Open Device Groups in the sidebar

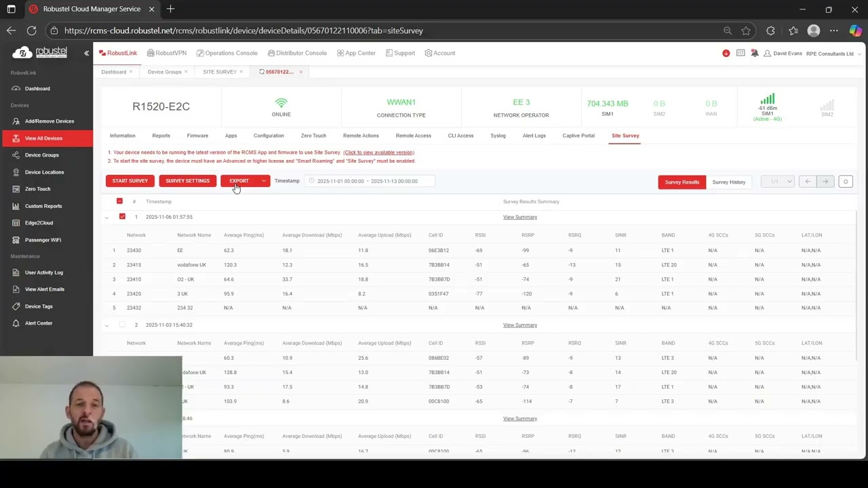(x=42, y=155)
